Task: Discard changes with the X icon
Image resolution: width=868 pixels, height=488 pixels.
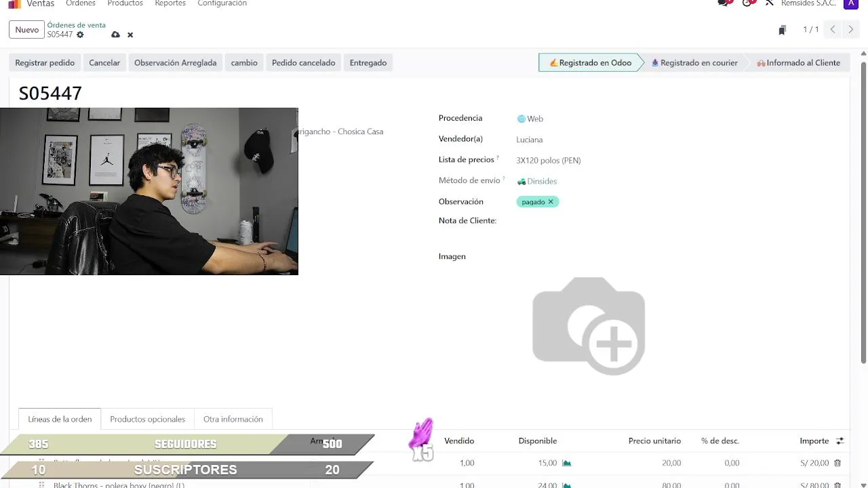Action: (x=130, y=35)
